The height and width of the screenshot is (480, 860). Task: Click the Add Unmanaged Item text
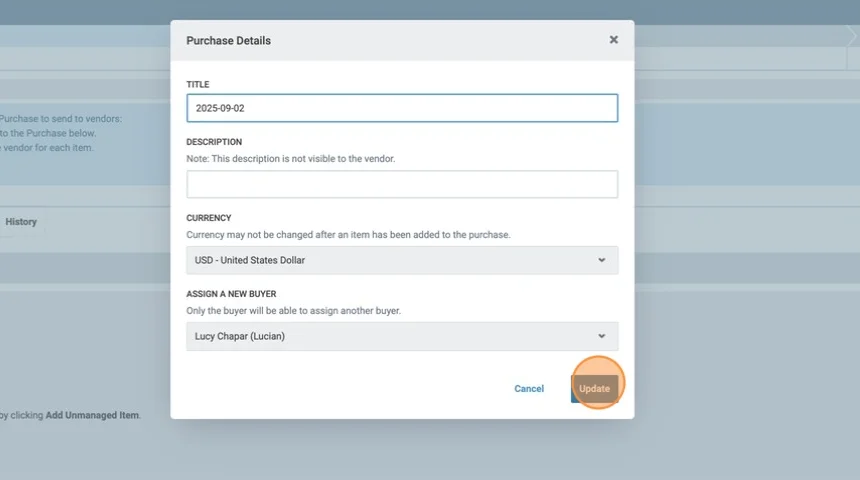click(x=92, y=415)
